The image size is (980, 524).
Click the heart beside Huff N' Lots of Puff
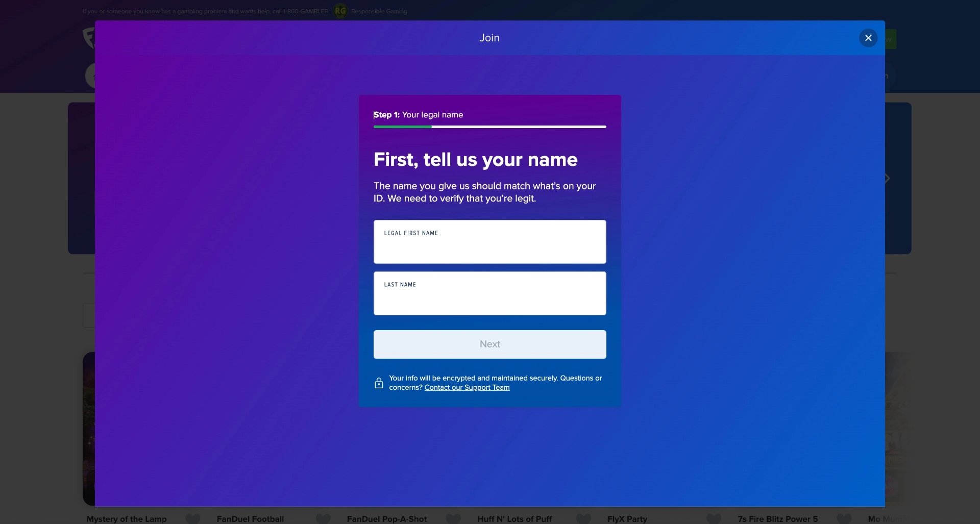click(x=583, y=518)
